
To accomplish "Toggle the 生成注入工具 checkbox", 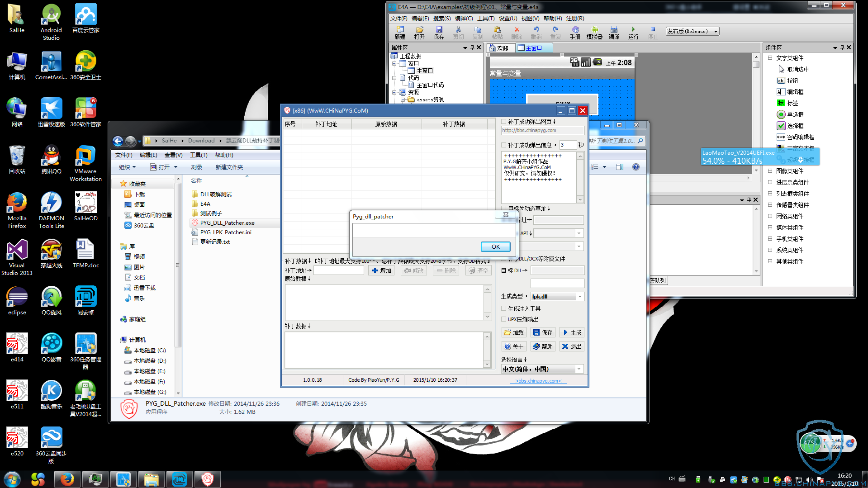I will coord(504,308).
